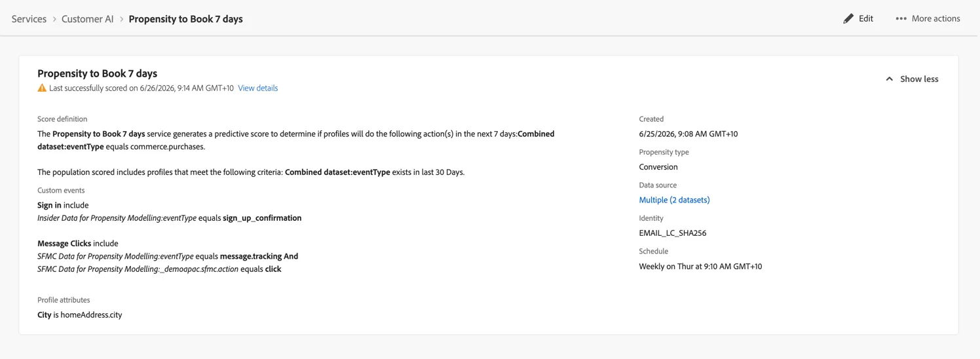This screenshot has height=359, width=980.
Task: Click the pencil Edit icon
Action: (848, 18)
